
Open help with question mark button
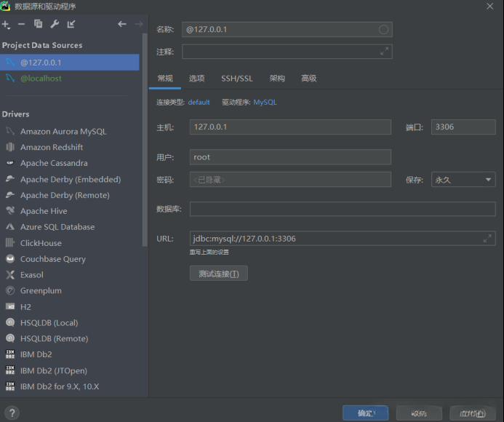pyautogui.click(x=12, y=413)
